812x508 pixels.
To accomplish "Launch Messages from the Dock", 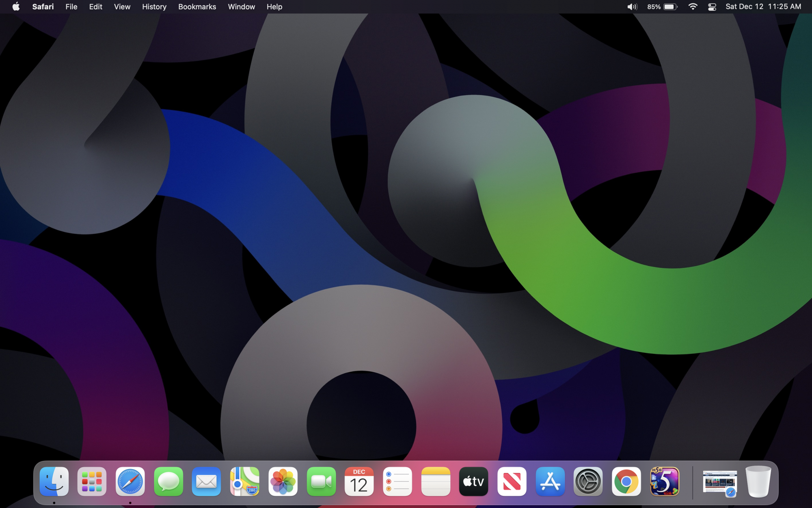I will (x=168, y=482).
